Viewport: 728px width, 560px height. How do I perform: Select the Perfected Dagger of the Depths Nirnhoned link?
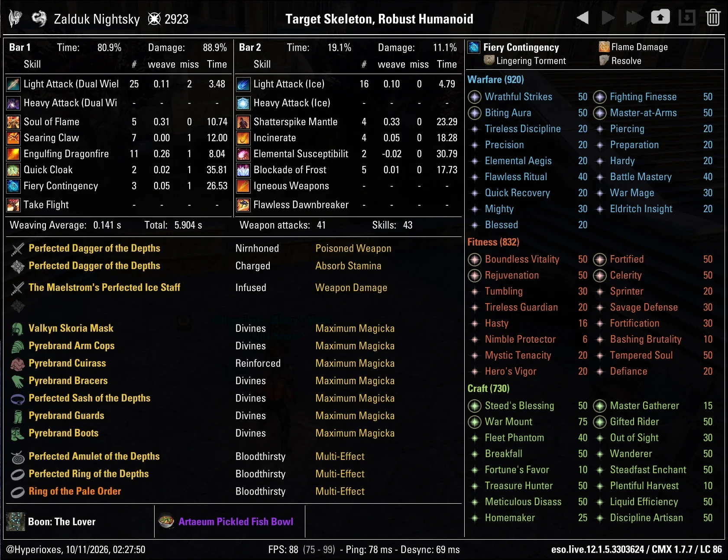[x=94, y=248]
